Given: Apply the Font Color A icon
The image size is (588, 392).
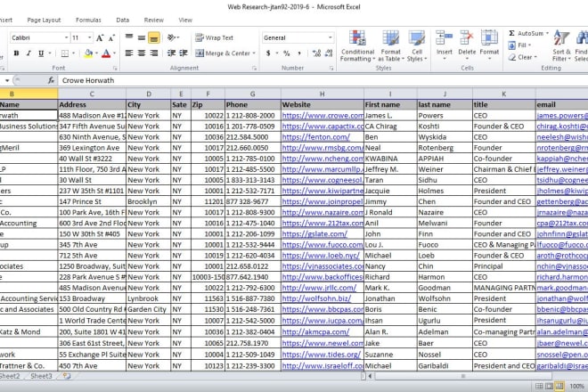Looking at the screenshot, I should point(106,53).
